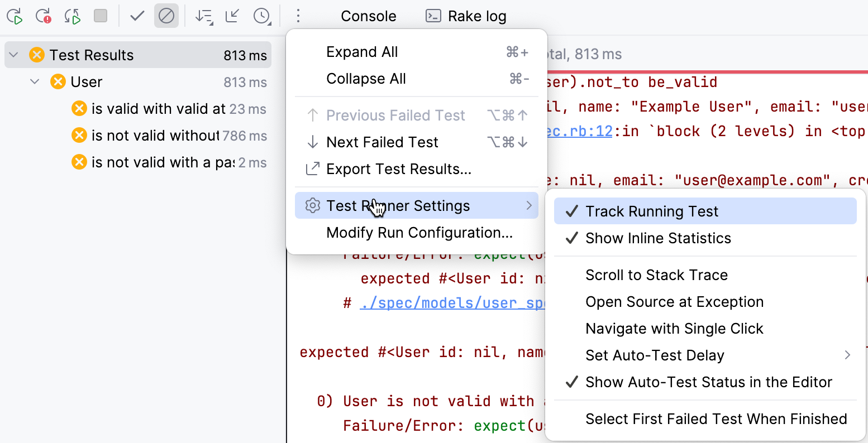Select Modify Run Configuration
868x443 pixels.
pos(419,233)
